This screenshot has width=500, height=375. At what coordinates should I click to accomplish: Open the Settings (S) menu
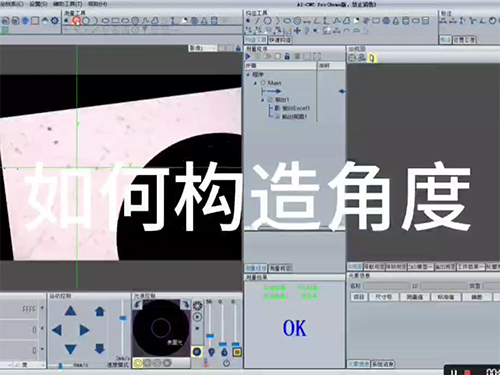[x=38, y=4]
